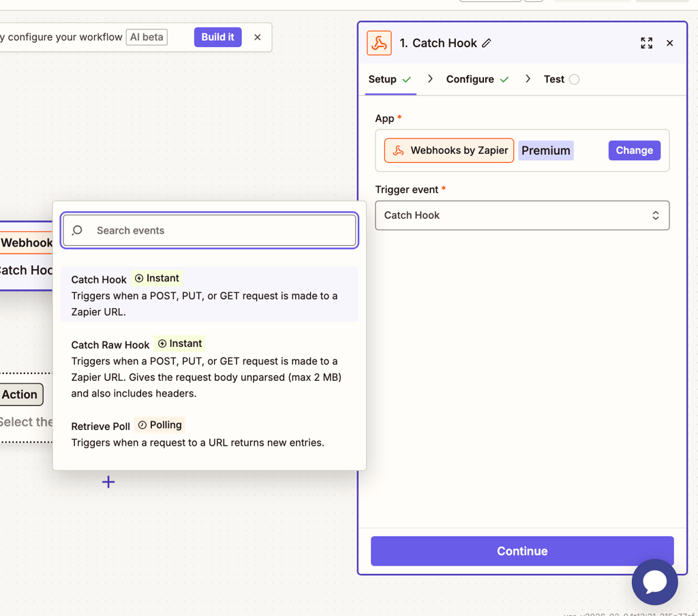This screenshot has width=698, height=616.
Task: Click into the Search events field
Action: (x=209, y=230)
